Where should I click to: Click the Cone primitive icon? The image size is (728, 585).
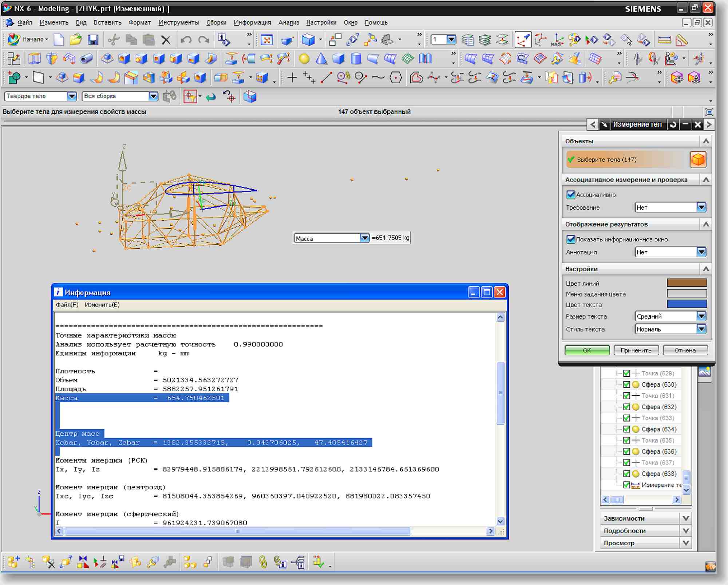(x=321, y=59)
